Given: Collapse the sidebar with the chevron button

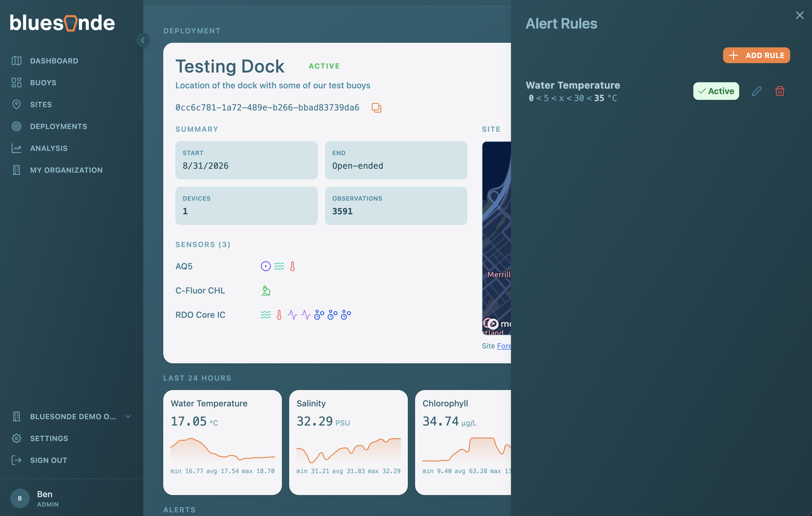Looking at the screenshot, I should click(x=143, y=40).
